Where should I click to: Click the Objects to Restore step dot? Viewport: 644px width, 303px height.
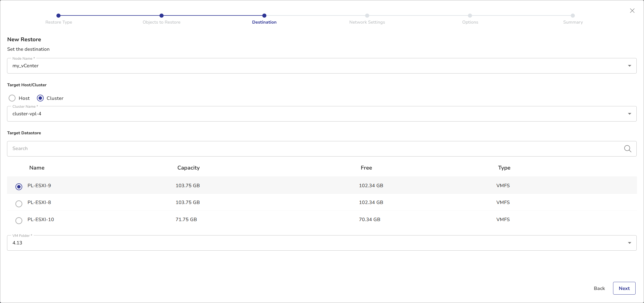pos(161,16)
